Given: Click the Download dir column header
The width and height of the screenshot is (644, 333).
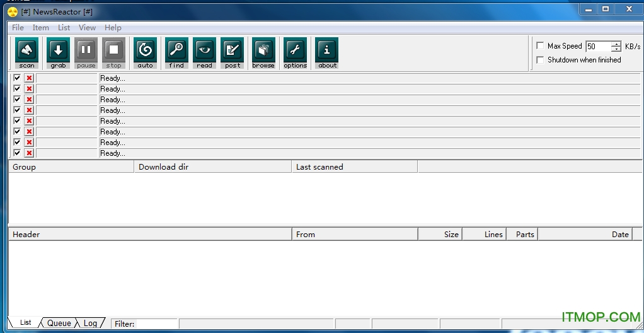Looking at the screenshot, I should (x=213, y=167).
